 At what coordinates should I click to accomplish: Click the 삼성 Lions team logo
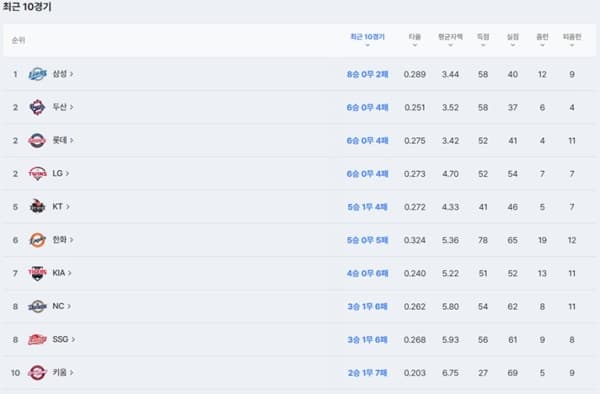click(38, 74)
